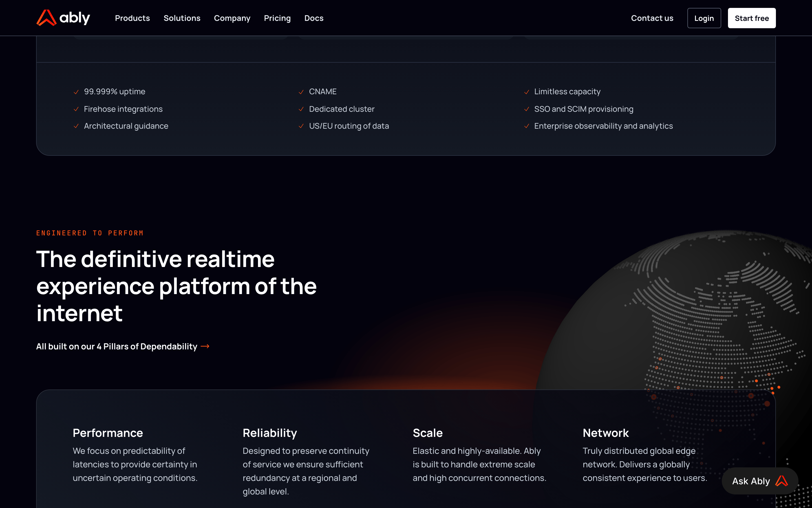Click the checkmark beside Firehose integrations

76,109
